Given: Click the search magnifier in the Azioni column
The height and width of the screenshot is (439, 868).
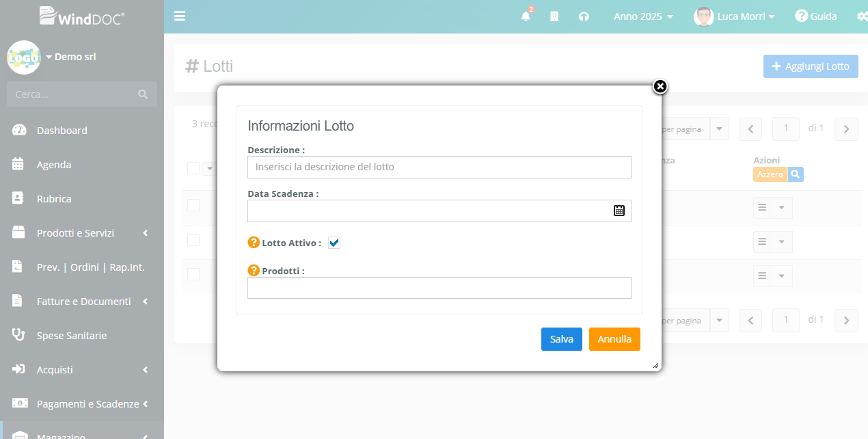Looking at the screenshot, I should click(x=795, y=174).
